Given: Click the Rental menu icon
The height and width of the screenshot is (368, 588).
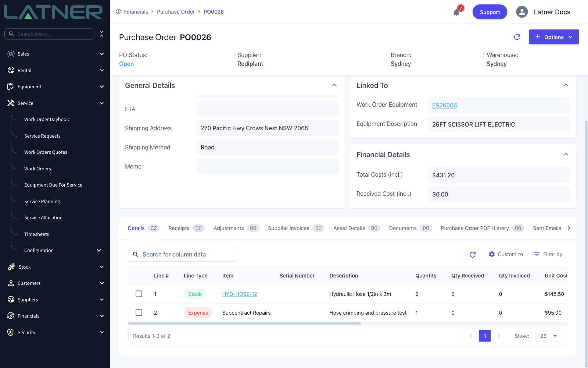Looking at the screenshot, I should 11,70.
